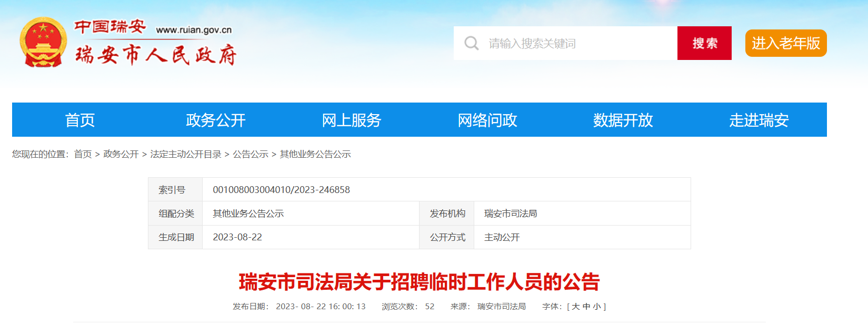Click the 法定主动公开目录 breadcrumb link

[x=186, y=154]
